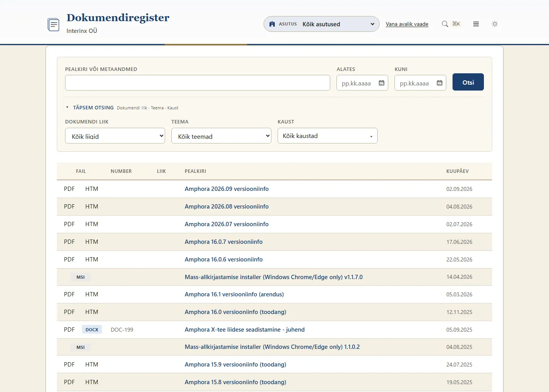The height and width of the screenshot is (392, 549).
Task: Open Amphora 16.0 versiooniinfo (toodang) link
Action: click(x=235, y=312)
